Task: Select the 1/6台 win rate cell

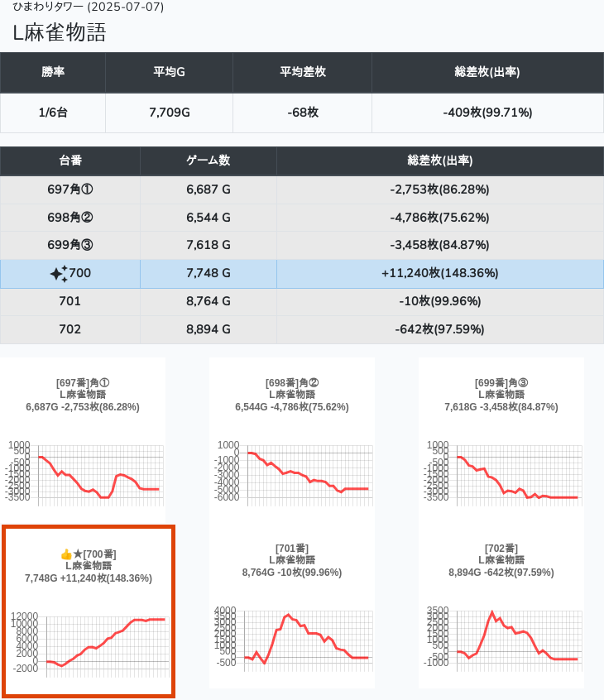Action: click(x=53, y=113)
